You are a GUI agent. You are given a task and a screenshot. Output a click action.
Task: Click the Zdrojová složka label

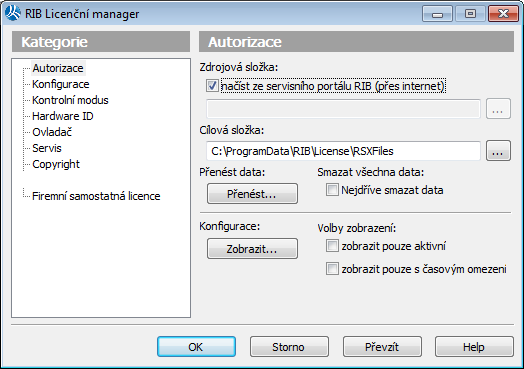239,68
